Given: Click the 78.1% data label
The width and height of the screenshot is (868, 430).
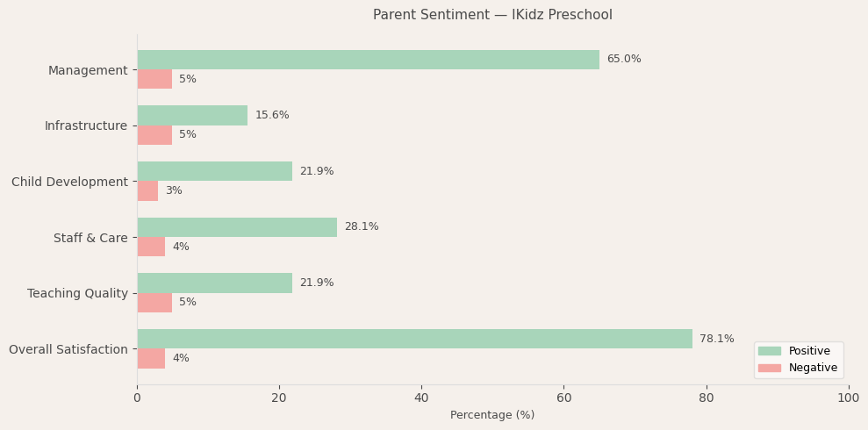Looking at the screenshot, I should tap(717, 339).
